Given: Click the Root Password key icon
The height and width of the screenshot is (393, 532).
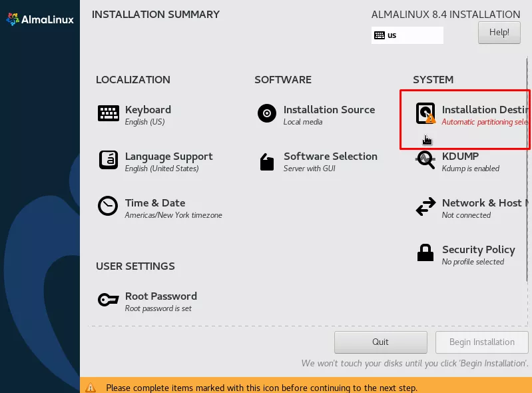Looking at the screenshot, I should [109, 299].
